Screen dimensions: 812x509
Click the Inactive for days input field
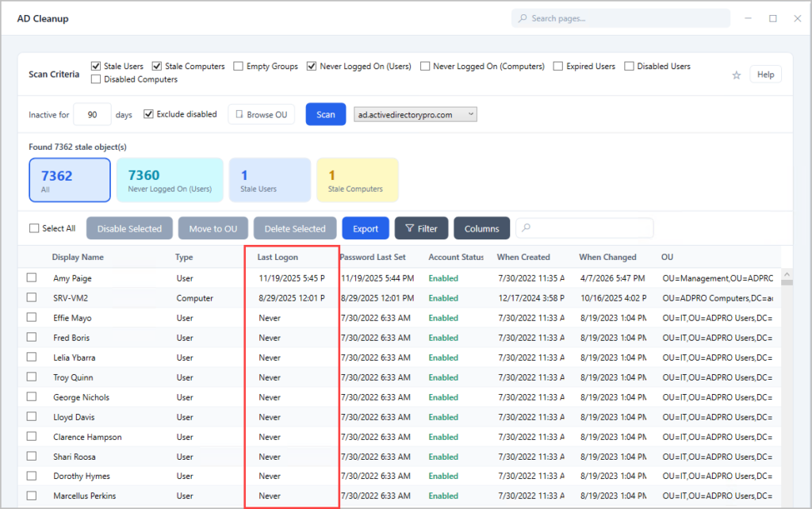[92, 114]
